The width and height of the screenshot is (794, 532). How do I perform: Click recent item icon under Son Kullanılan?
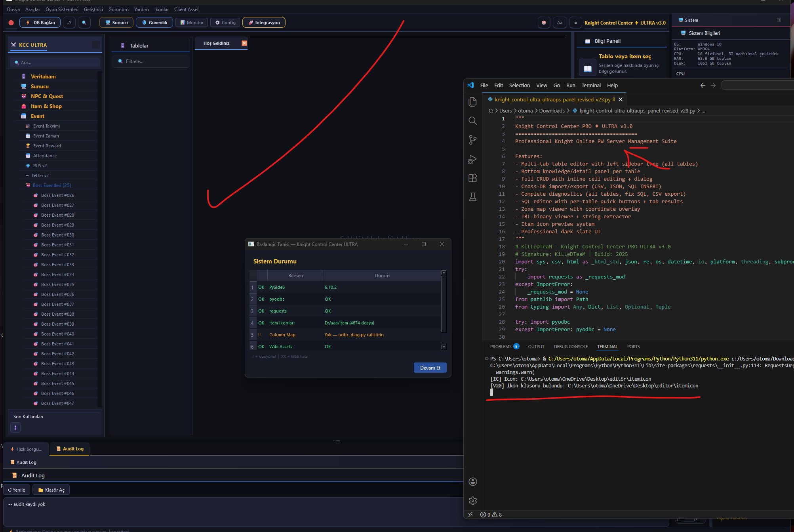coord(15,427)
